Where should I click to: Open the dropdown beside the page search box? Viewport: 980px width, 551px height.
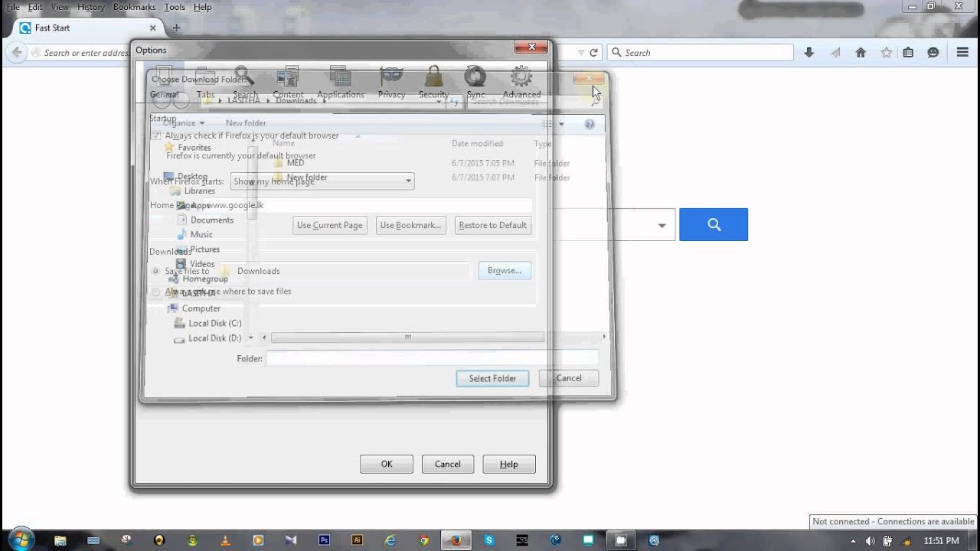tap(661, 226)
